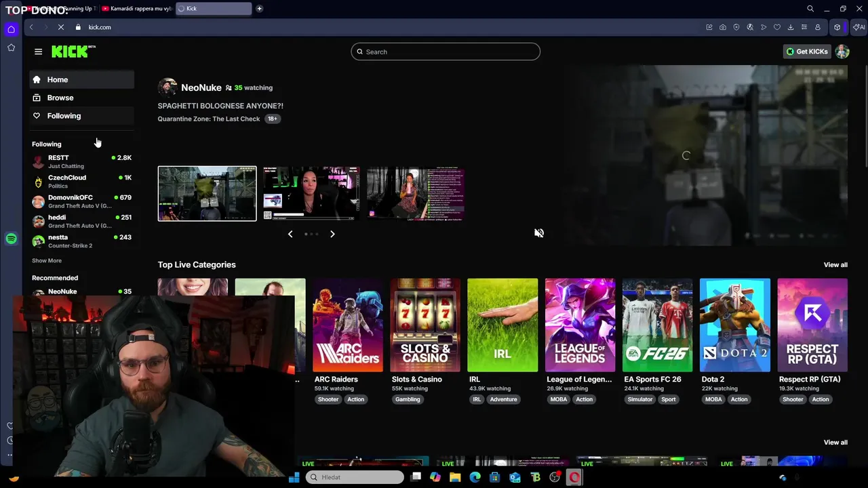Stop loading the page

tap(60, 27)
